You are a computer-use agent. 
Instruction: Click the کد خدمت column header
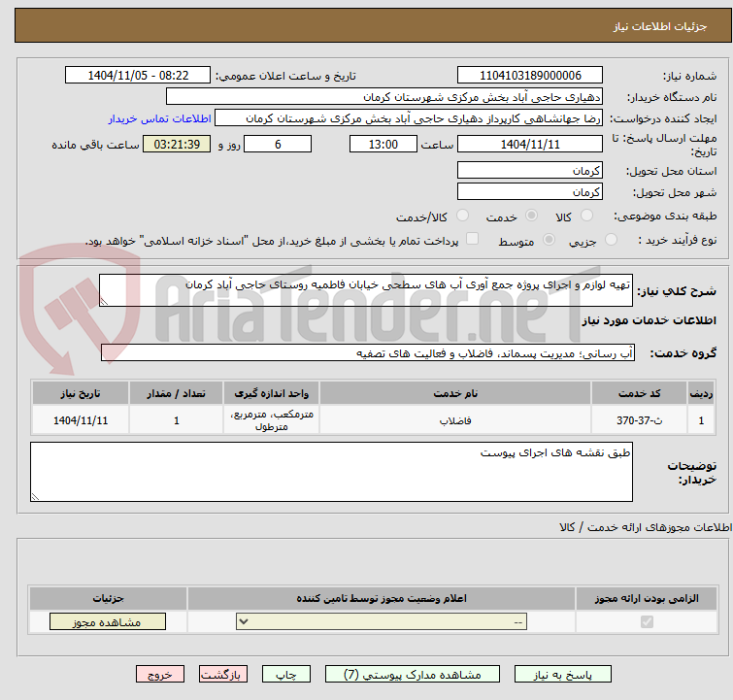coord(639,393)
